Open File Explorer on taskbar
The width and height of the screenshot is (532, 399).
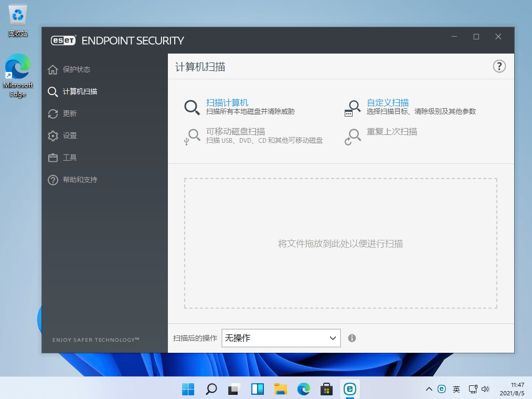281,389
